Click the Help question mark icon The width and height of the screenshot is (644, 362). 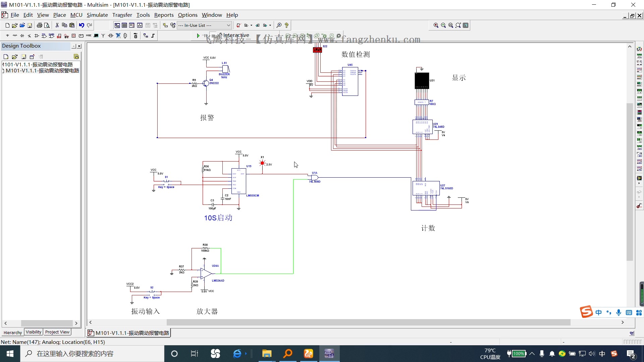[x=286, y=25]
